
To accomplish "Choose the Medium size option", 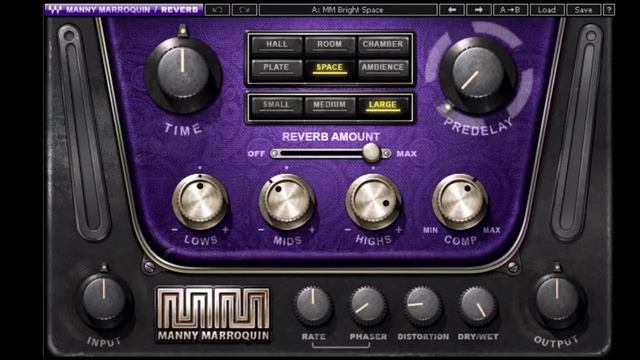I will click(329, 105).
